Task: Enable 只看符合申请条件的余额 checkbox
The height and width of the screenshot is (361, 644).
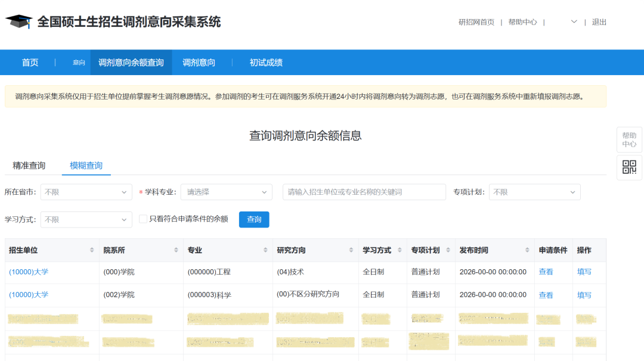Action: pyautogui.click(x=141, y=219)
